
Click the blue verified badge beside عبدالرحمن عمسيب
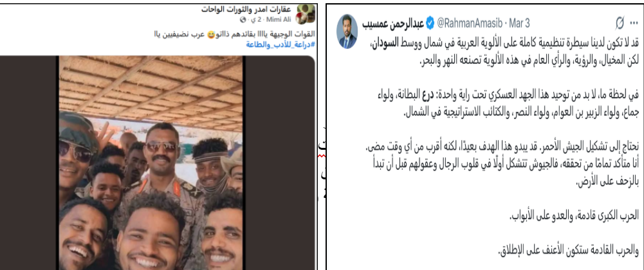pos(430,23)
